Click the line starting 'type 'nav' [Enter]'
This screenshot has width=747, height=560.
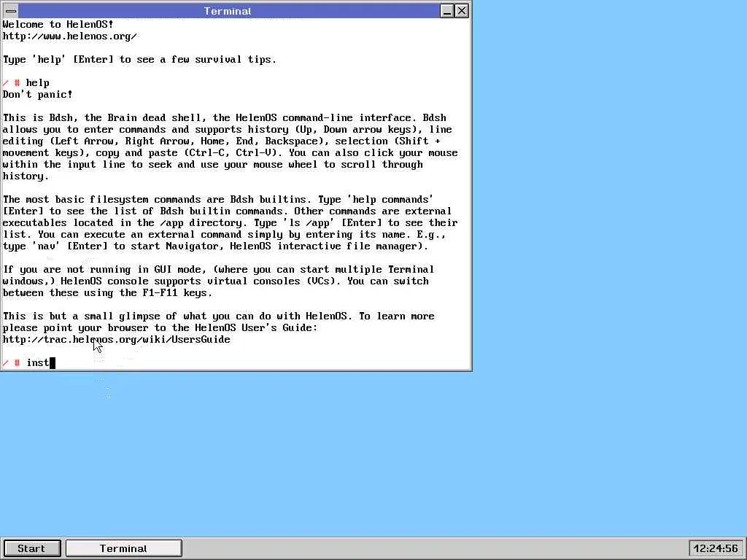pos(215,246)
